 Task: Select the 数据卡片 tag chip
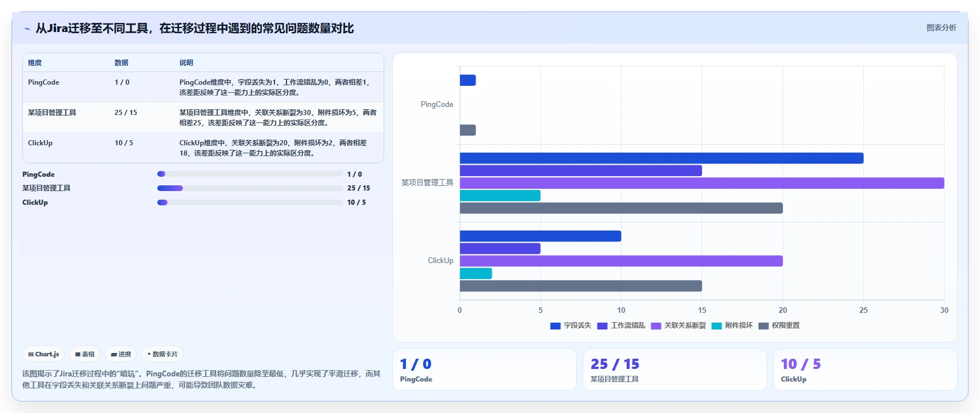click(x=162, y=354)
